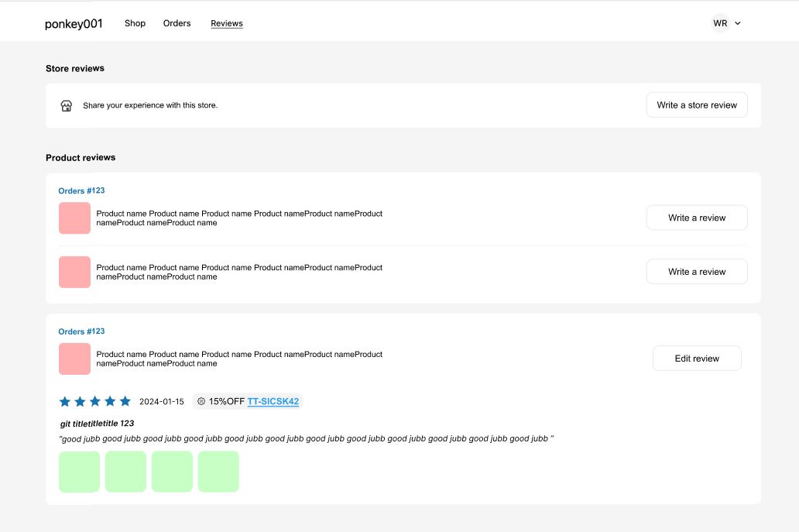This screenshot has height=532, width=799.
Task: Open the TT-SICSK42 coupon link
Action: [273, 401]
